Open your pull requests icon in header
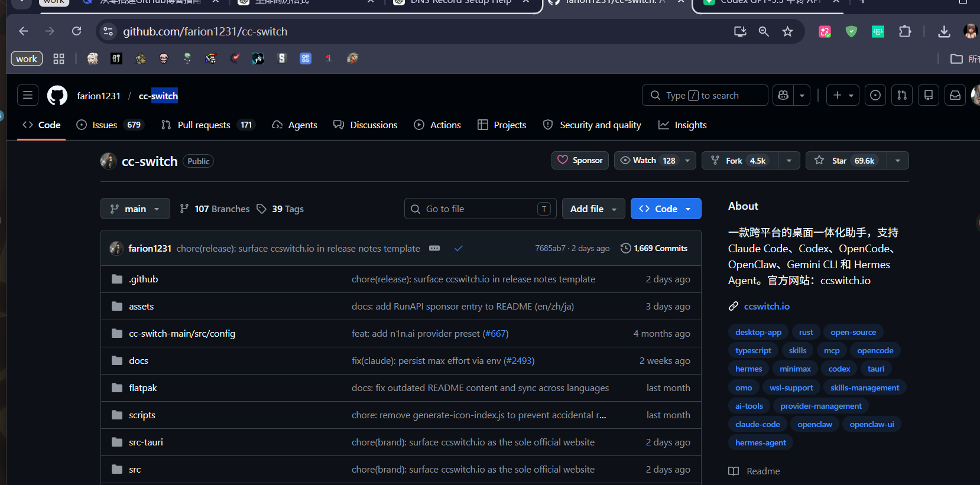Image resolution: width=980 pixels, height=485 pixels. (902, 95)
